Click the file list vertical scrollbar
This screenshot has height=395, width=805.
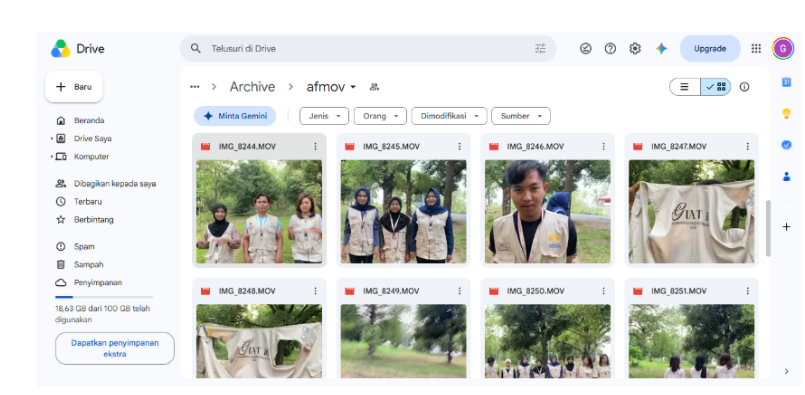768,228
